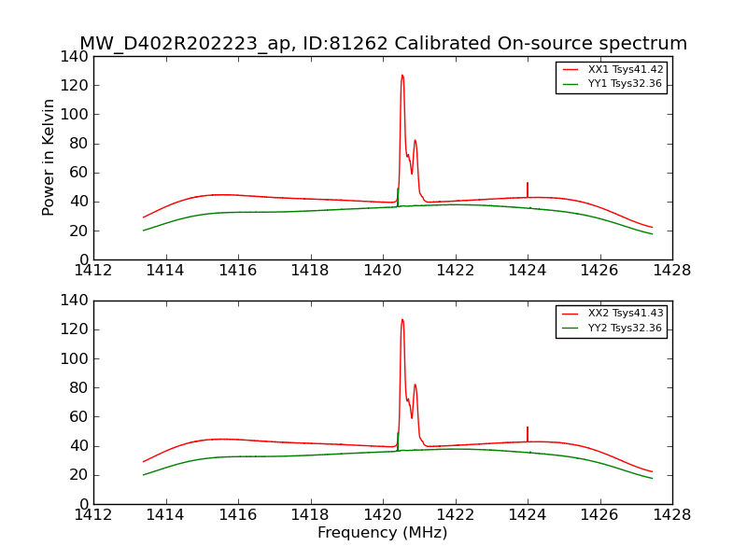Click the red XX2 line sample in bottom legend
The width and height of the screenshot is (747, 560).
pos(571,314)
